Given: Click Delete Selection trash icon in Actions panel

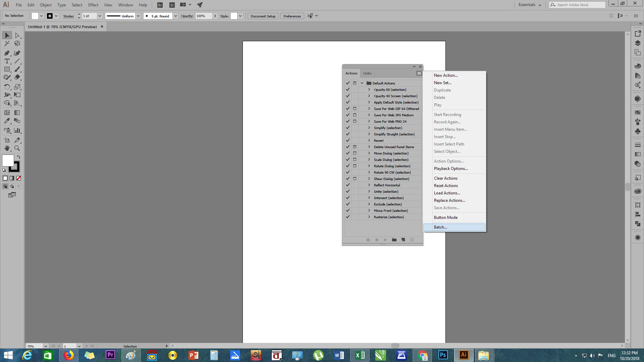Looking at the screenshot, I should click(x=412, y=240).
